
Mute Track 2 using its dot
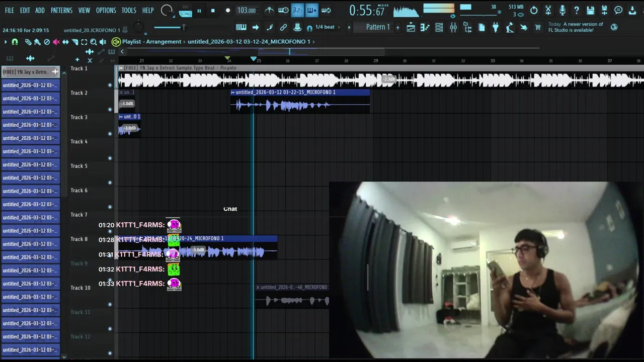(110, 109)
